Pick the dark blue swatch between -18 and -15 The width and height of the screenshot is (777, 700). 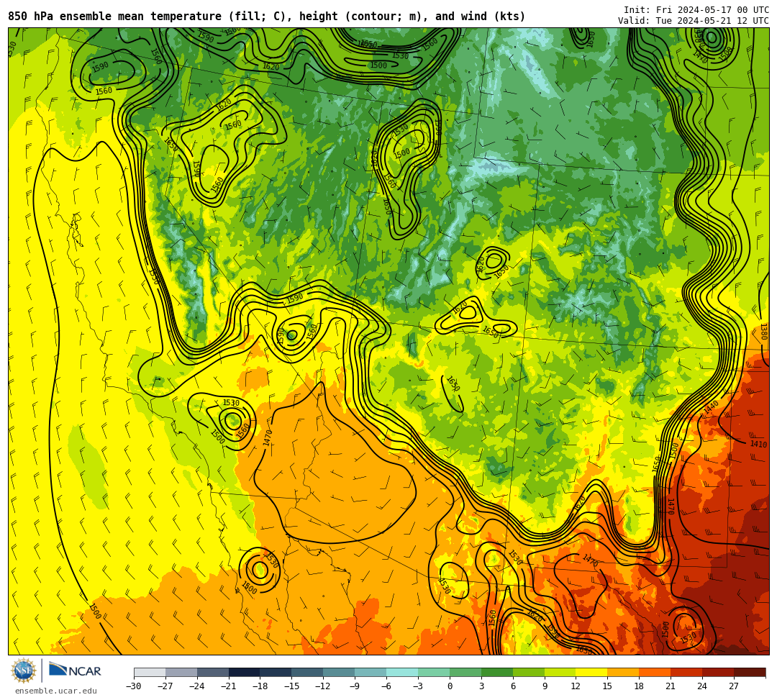coord(276,672)
